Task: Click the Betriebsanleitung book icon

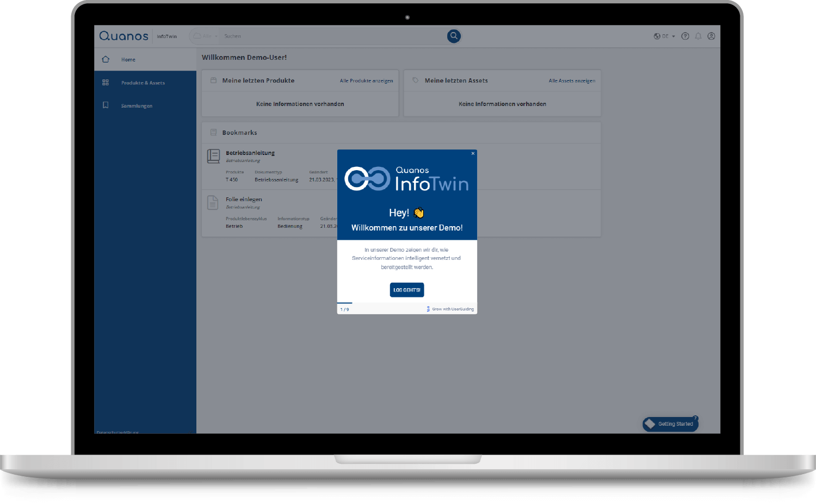Action: [213, 157]
